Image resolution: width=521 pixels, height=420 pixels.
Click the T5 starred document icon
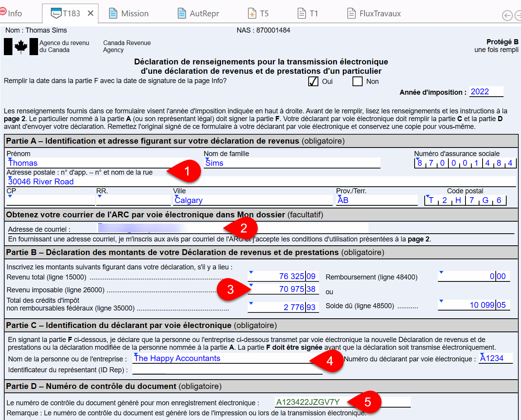pos(252,13)
